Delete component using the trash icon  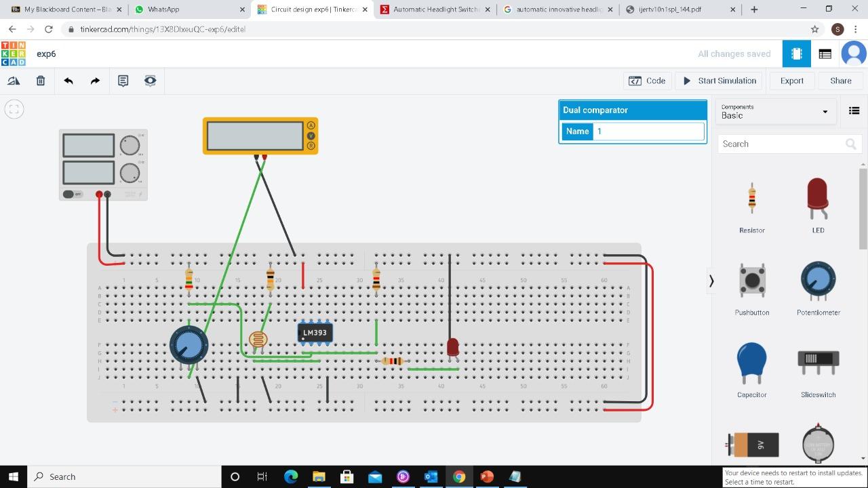click(40, 81)
